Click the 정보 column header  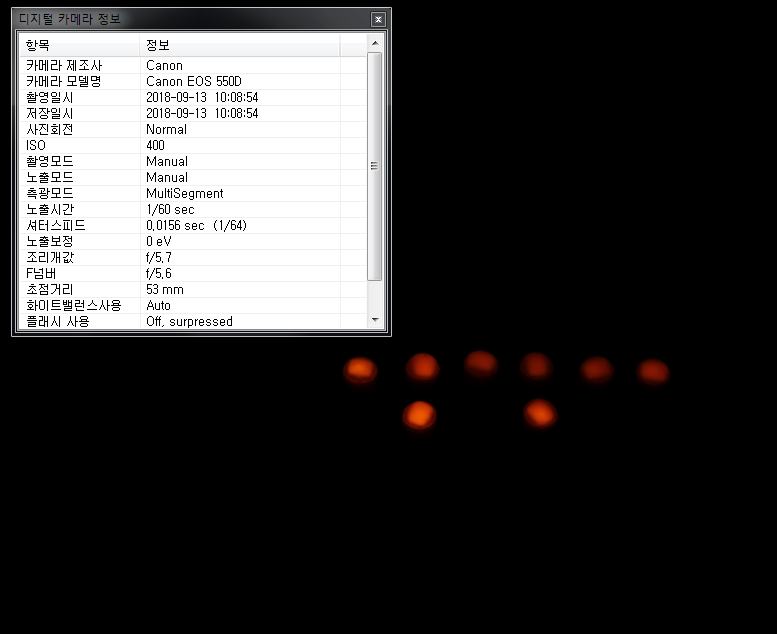point(240,45)
